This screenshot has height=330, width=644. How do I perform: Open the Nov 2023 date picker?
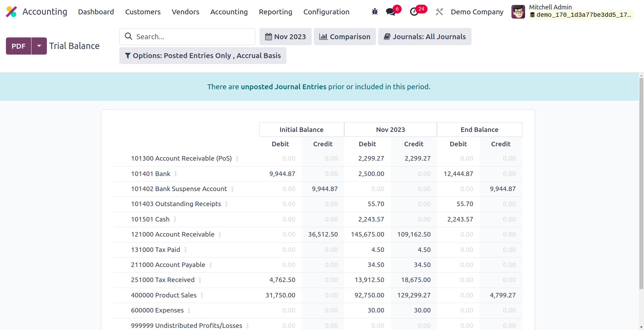(285, 37)
